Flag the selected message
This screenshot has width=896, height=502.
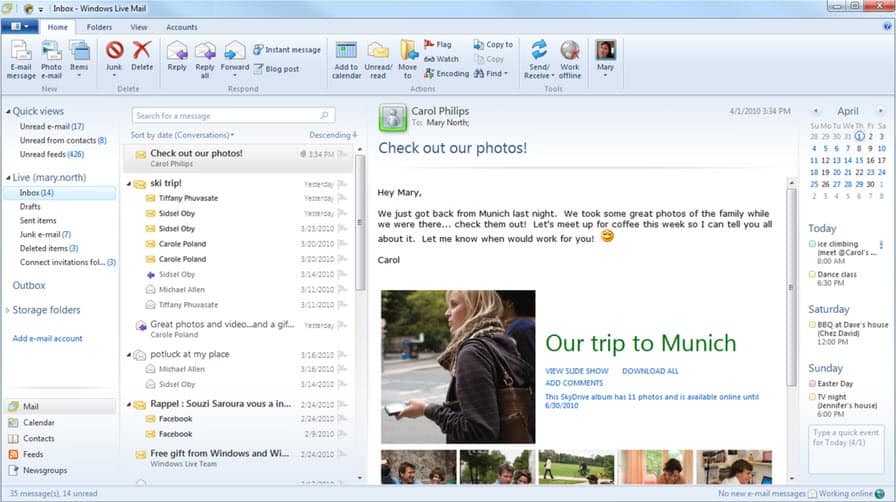coord(438,44)
